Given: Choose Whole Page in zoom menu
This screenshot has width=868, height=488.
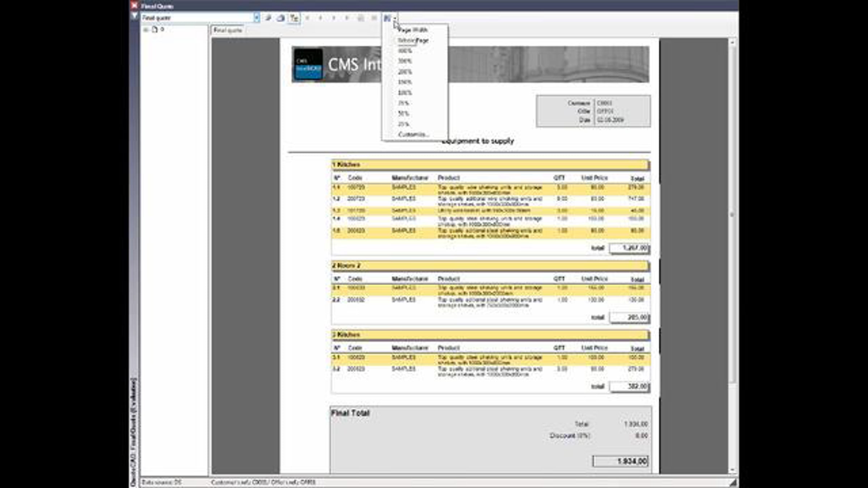Looking at the screenshot, I should tap(413, 40).
